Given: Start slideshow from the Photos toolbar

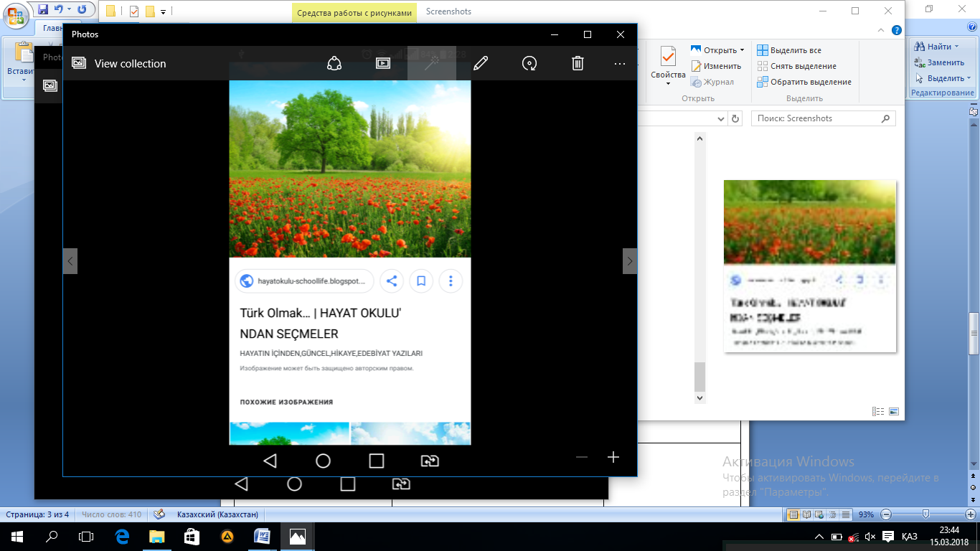Looking at the screenshot, I should point(383,63).
